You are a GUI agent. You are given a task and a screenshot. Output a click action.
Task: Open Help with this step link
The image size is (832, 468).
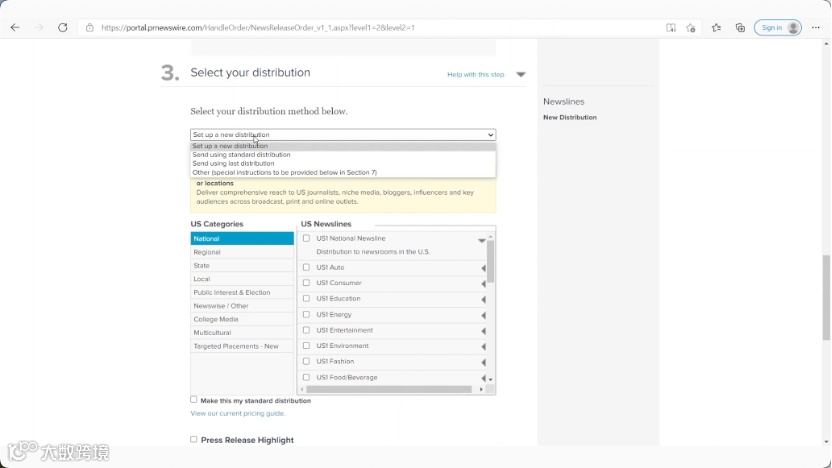pyautogui.click(x=475, y=74)
